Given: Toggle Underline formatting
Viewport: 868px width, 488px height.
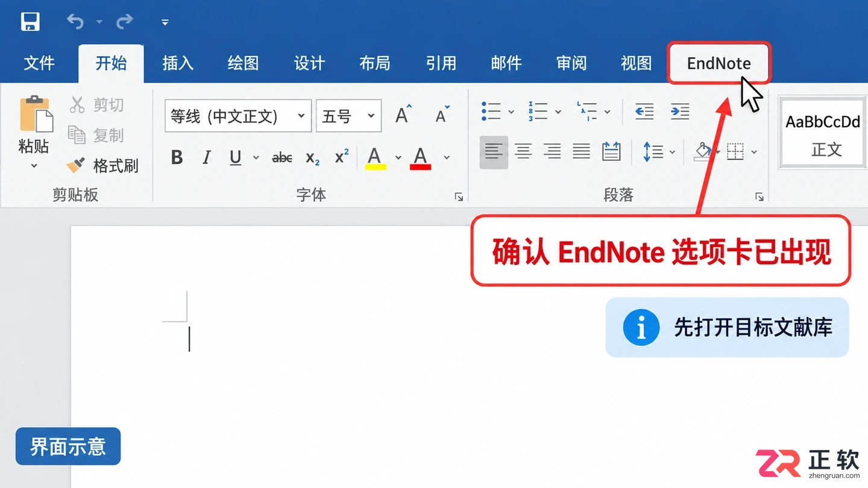Looking at the screenshot, I should pyautogui.click(x=236, y=158).
